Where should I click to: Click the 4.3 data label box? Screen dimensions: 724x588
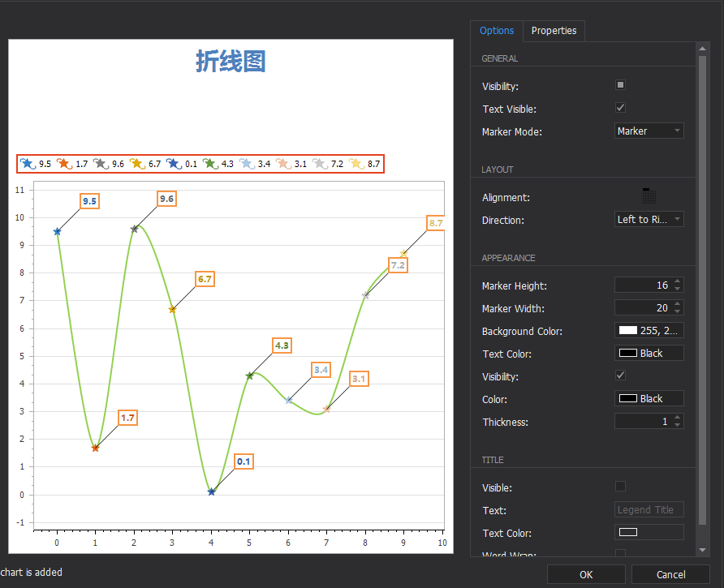click(282, 346)
